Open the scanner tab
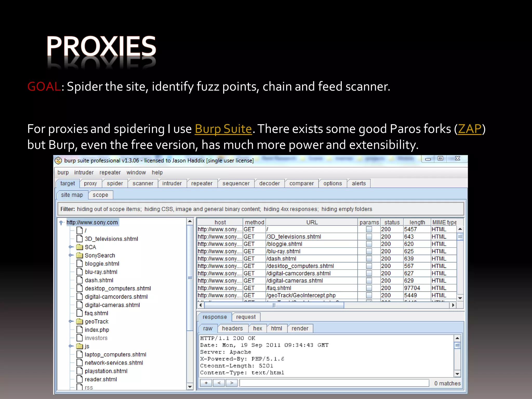Image resolution: width=532 pixels, height=399 pixels. tap(143, 183)
